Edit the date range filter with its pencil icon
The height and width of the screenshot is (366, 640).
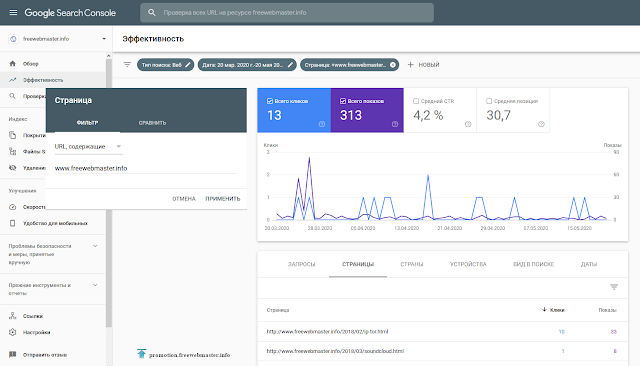(x=290, y=65)
